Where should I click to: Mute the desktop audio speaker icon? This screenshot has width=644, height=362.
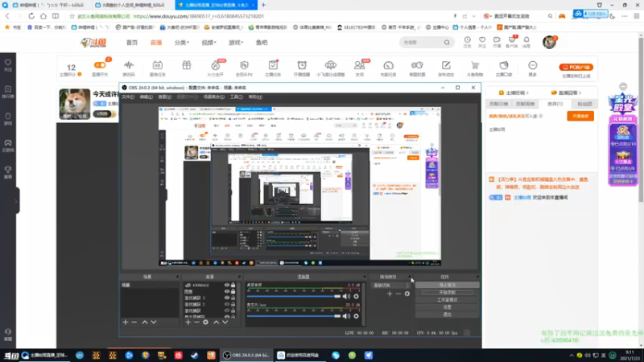pyautogui.click(x=346, y=296)
